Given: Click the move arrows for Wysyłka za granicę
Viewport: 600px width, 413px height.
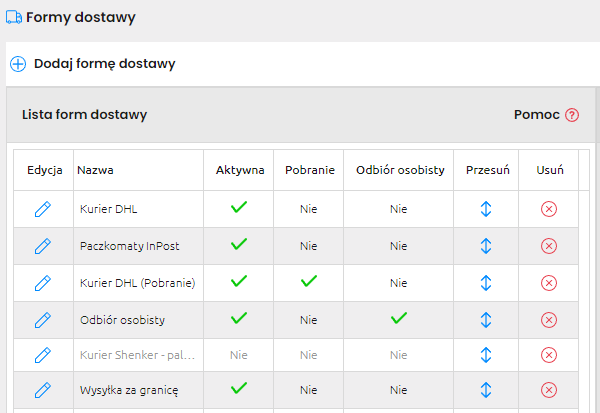Looking at the screenshot, I should 486,389.
